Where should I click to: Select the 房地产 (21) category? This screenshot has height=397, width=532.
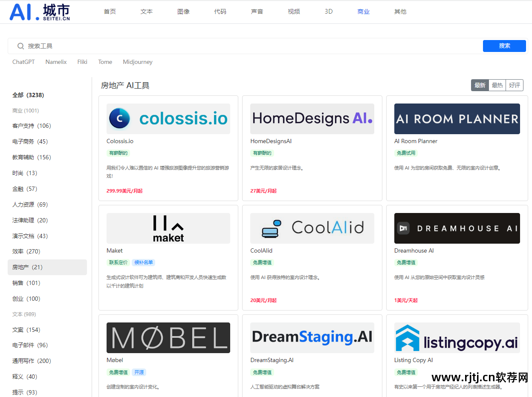point(47,267)
